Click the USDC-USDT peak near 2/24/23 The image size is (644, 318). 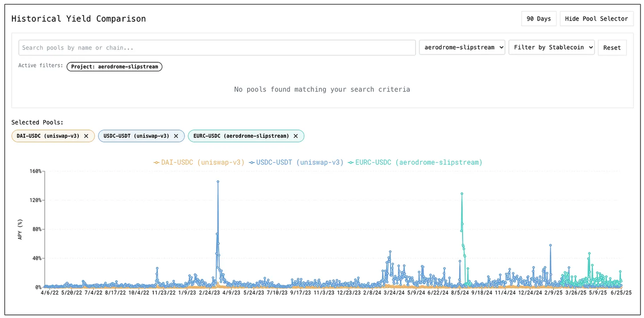point(218,182)
